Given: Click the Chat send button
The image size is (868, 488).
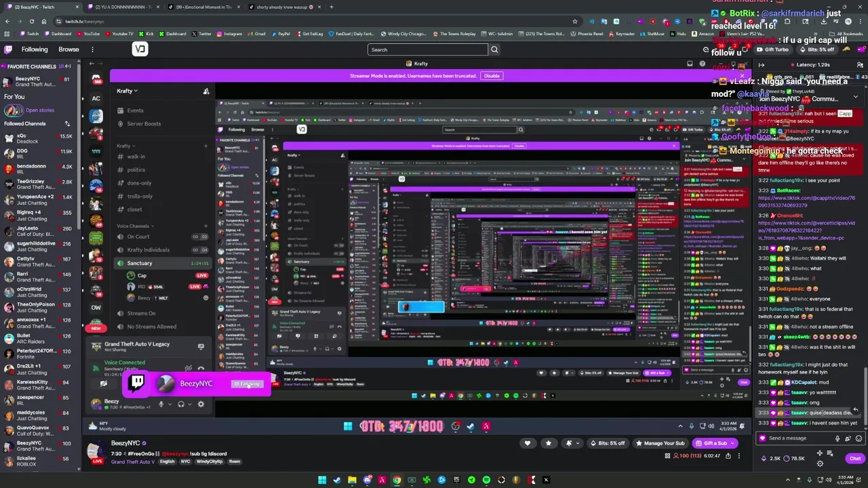Looking at the screenshot, I should click(854, 458).
